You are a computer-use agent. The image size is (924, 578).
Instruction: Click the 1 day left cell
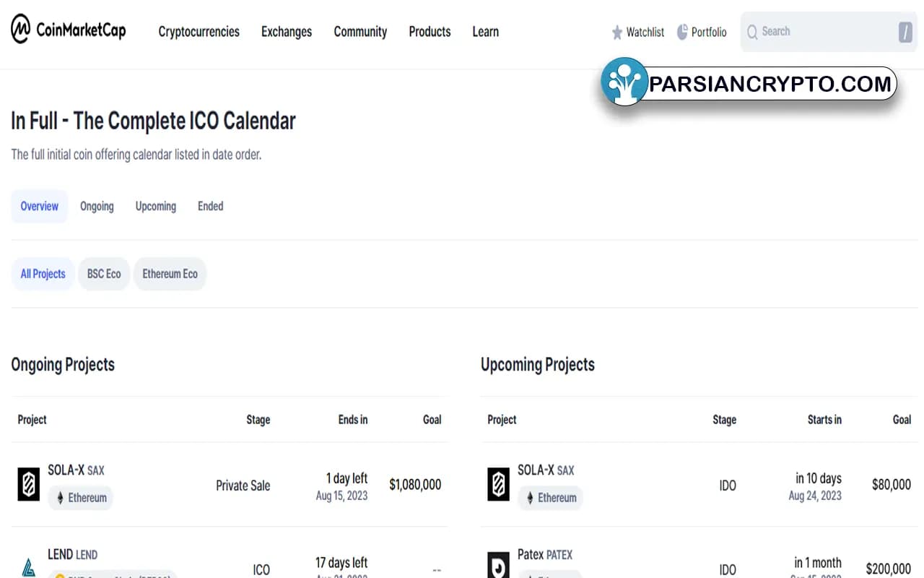click(346, 478)
